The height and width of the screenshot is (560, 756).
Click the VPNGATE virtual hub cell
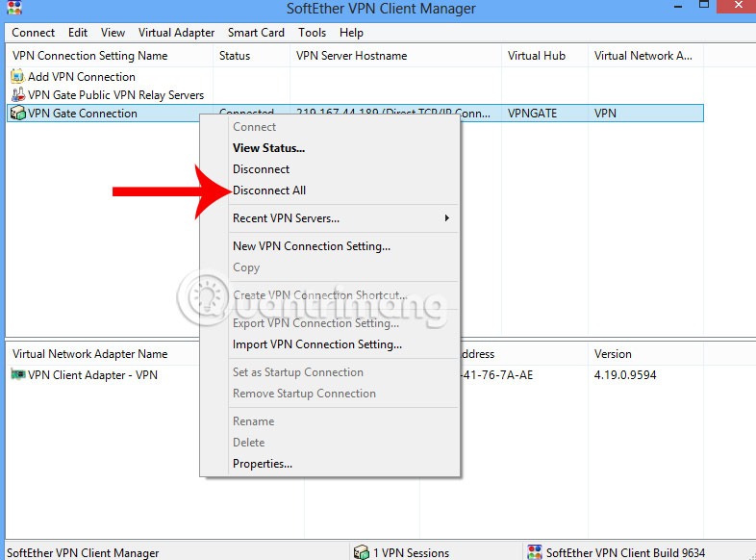pos(532,114)
